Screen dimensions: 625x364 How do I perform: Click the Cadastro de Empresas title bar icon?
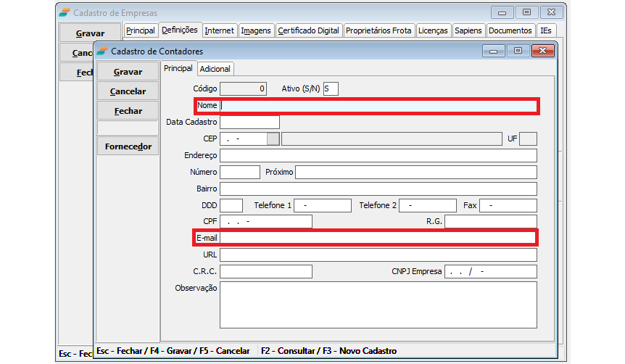(x=65, y=12)
